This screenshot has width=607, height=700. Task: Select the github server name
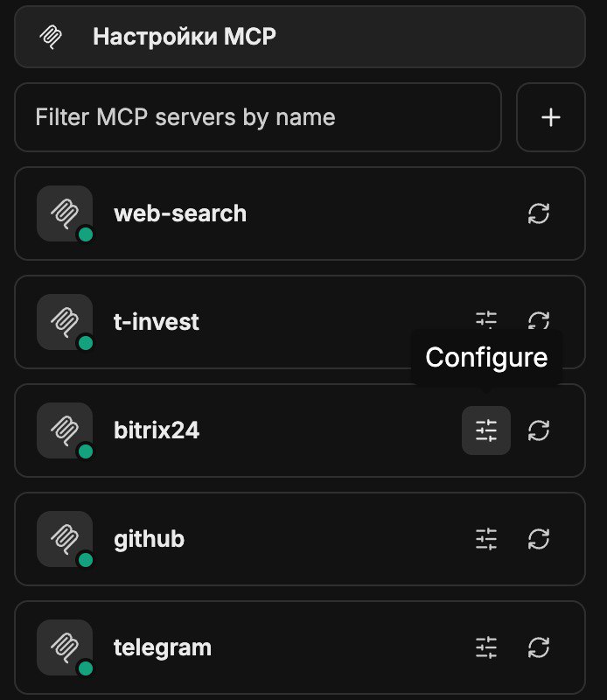(x=149, y=539)
